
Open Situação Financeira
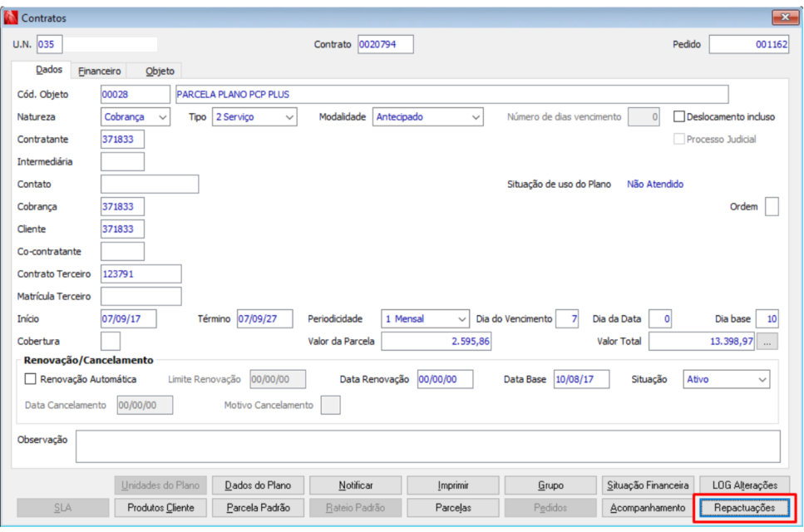(648, 485)
